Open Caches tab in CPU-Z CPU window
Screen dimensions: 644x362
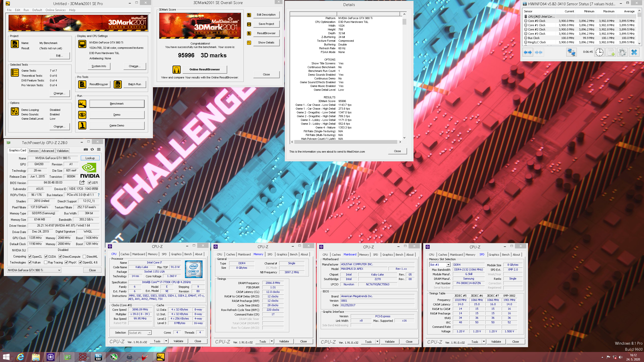(125, 254)
